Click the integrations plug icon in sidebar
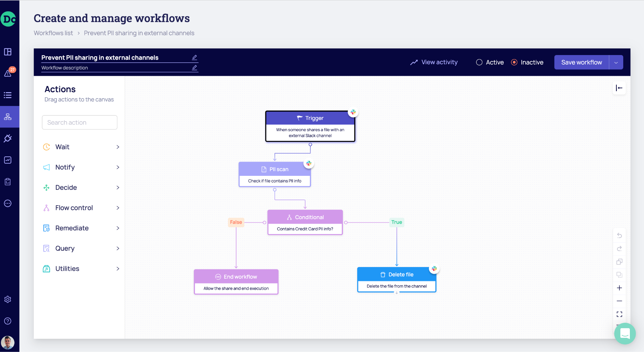644x352 pixels. [x=8, y=138]
